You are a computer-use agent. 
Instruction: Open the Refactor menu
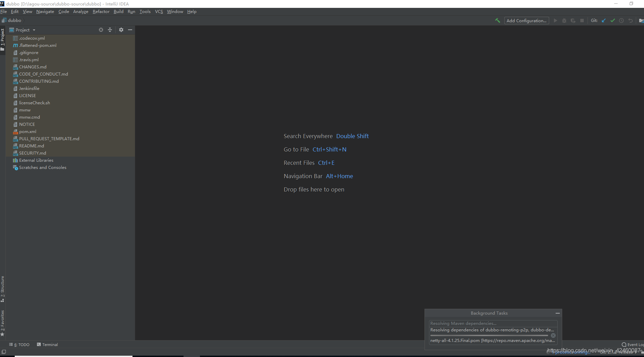pyautogui.click(x=101, y=12)
